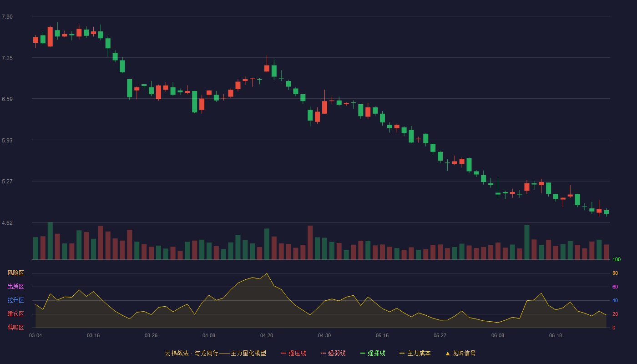Click the 0 indicator scale value
The height and width of the screenshot is (364, 637).
click(614, 328)
